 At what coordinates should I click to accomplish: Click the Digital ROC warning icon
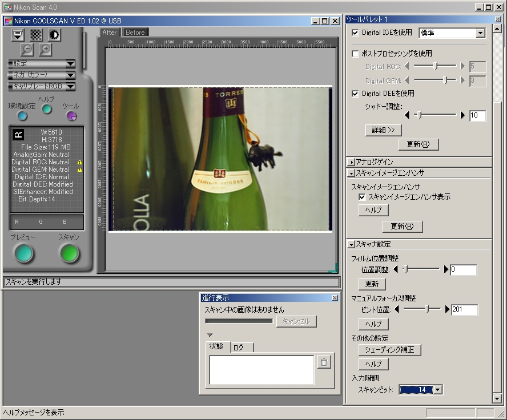coord(79,162)
